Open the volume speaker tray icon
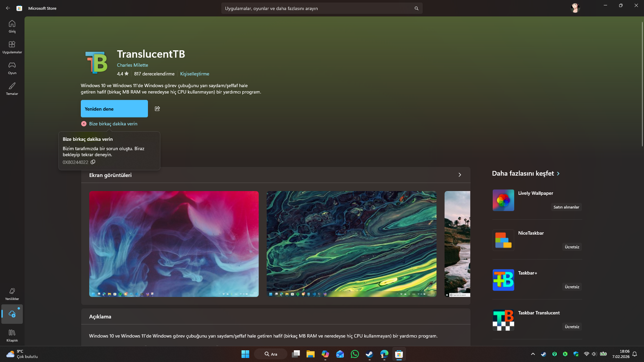Image resolution: width=644 pixels, height=362 pixels. point(594,354)
